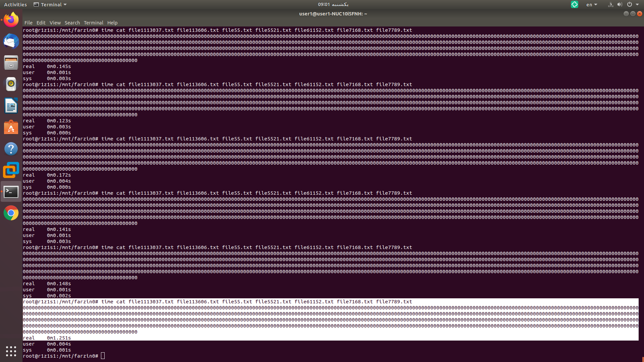The image size is (644, 362).
Task: Open the File menu
Action: tap(28, 23)
